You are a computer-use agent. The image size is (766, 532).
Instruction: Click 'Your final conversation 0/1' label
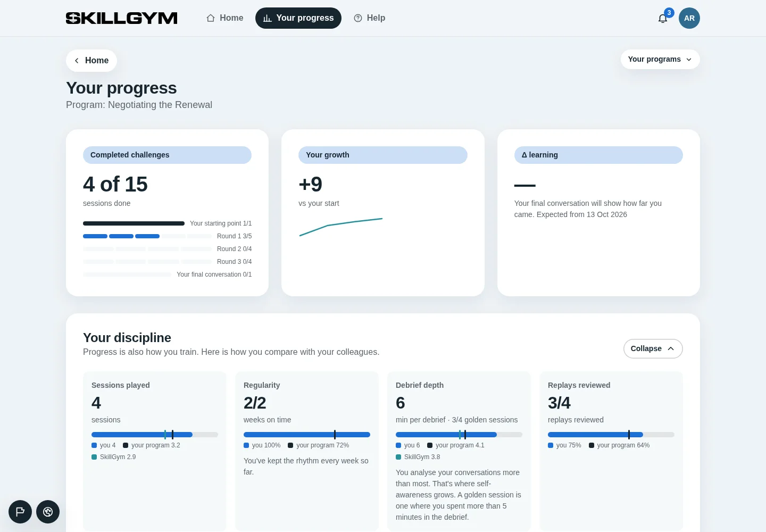point(214,275)
